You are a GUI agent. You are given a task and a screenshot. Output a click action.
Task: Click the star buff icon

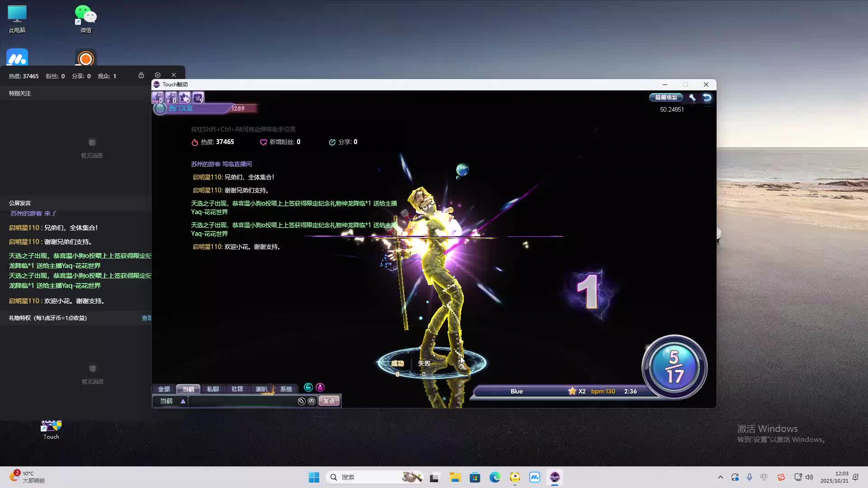click(x=184, y=98)
